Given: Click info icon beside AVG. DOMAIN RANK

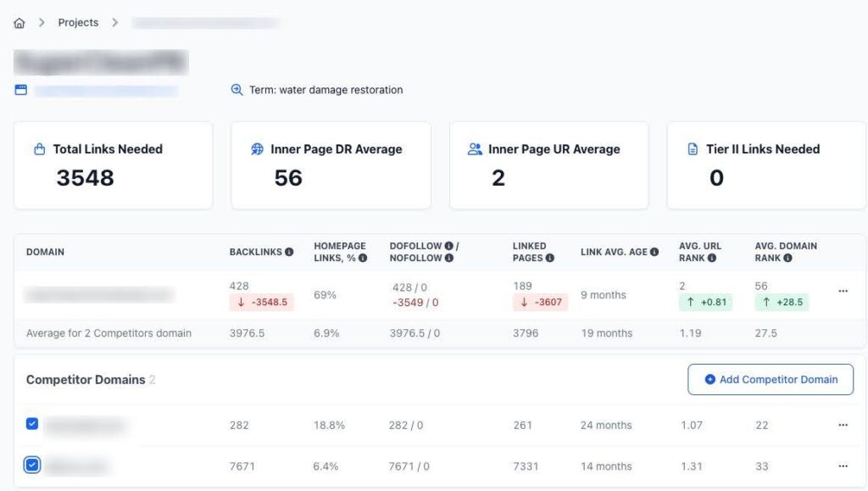Looking at the screenshot, I should 787,258.
